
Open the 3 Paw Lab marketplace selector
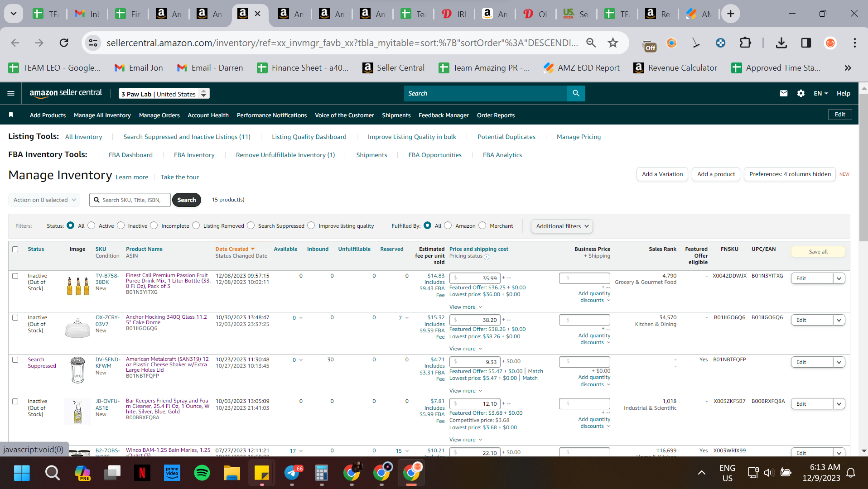tap(164, 94)
